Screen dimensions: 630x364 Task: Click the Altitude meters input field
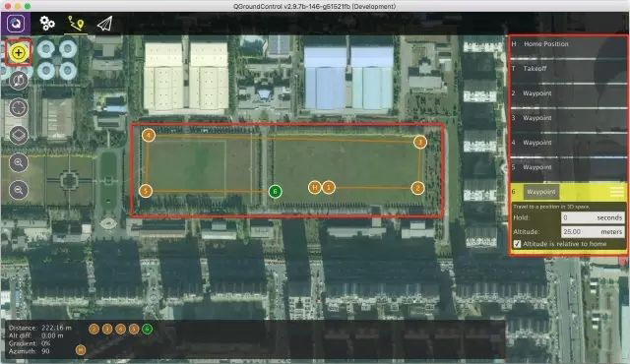coord(593,231)
